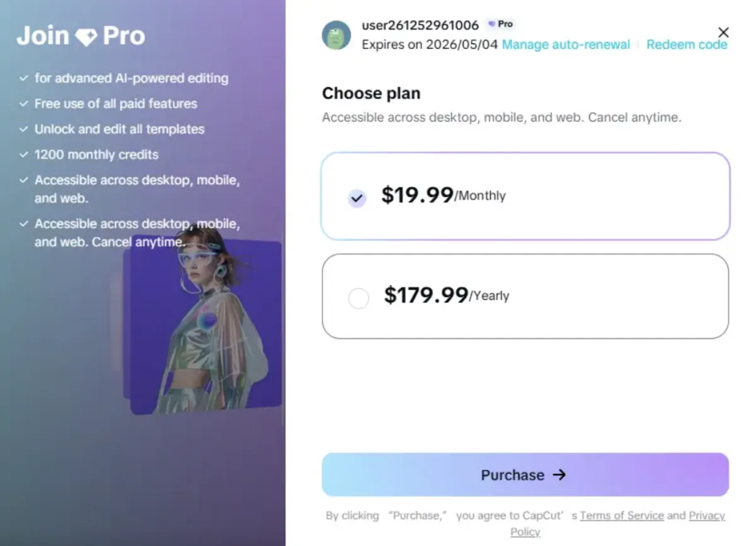The width and height of the screenshot is (756, 546).
Task: Choose the Yearly subscription plan card
Action: 525,296
